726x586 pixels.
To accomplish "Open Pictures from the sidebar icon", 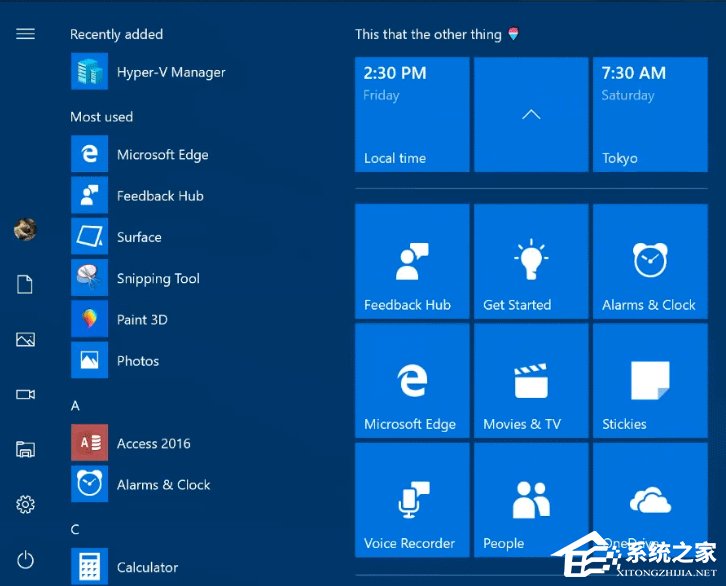I will (25, 339).
